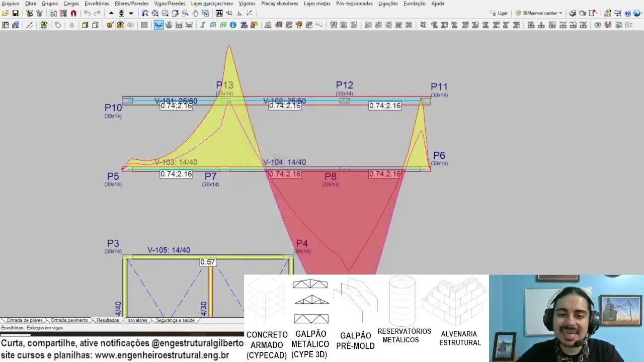Screen dimensions: 644x362
Task: Click the Undo arrow icon
Action: tap(87, 13)
